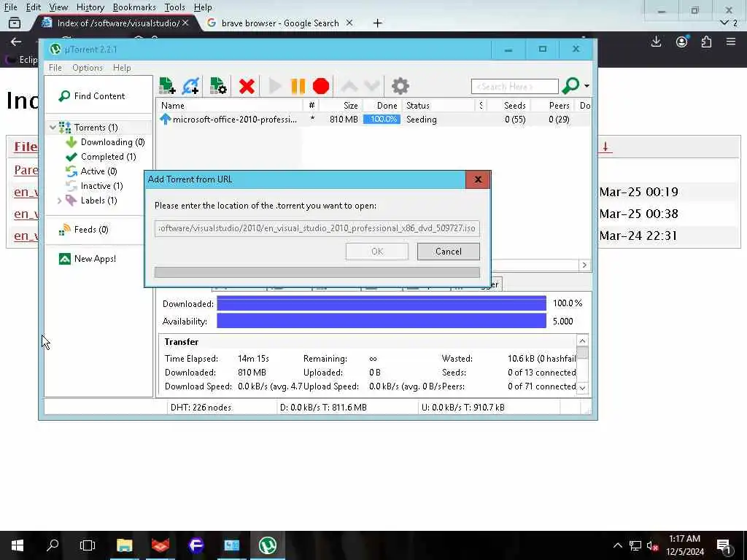Click the Move Up Queue arrow
Viewport: 747px width, 560px height.
click(x=349, y=87)
